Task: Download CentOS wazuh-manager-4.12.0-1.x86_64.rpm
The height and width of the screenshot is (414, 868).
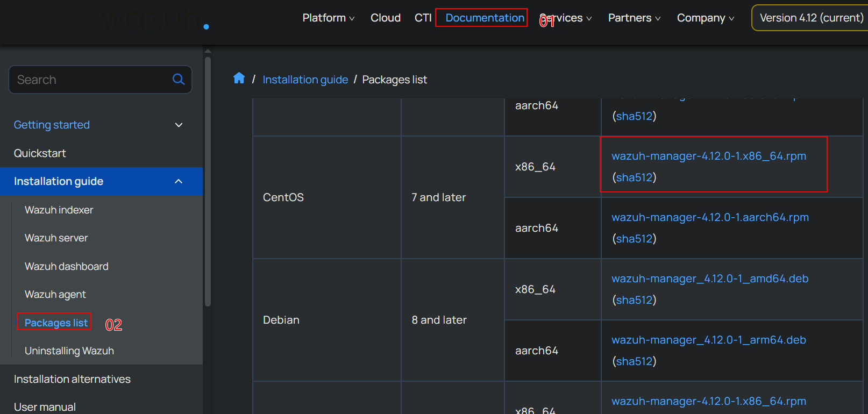Action: click(x=709, y=156)
